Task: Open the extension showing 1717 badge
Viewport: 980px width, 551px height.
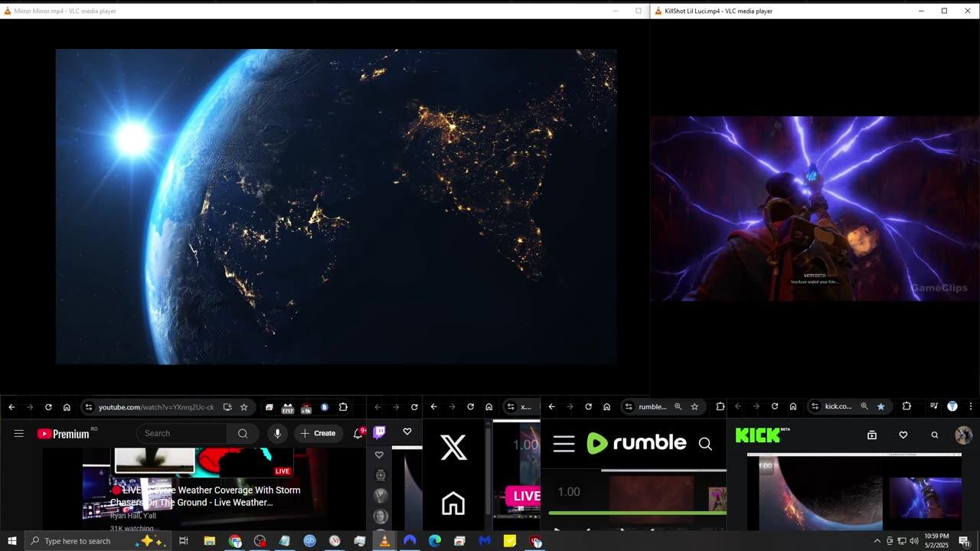Action: [x=288, y=408]
